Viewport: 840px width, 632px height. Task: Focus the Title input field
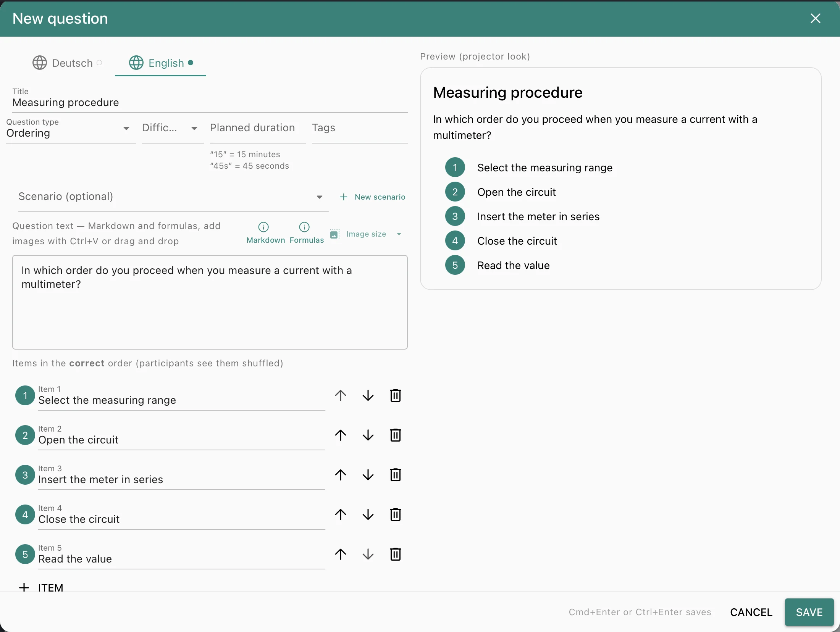point(210,99)
